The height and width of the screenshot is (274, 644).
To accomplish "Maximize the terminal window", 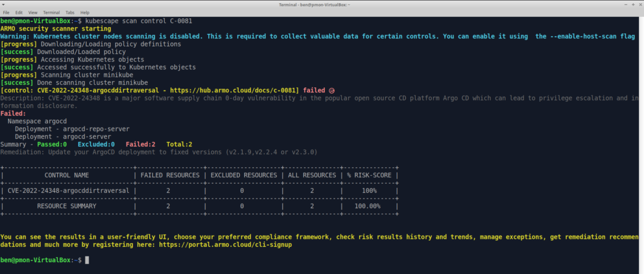I will (633, 4).
